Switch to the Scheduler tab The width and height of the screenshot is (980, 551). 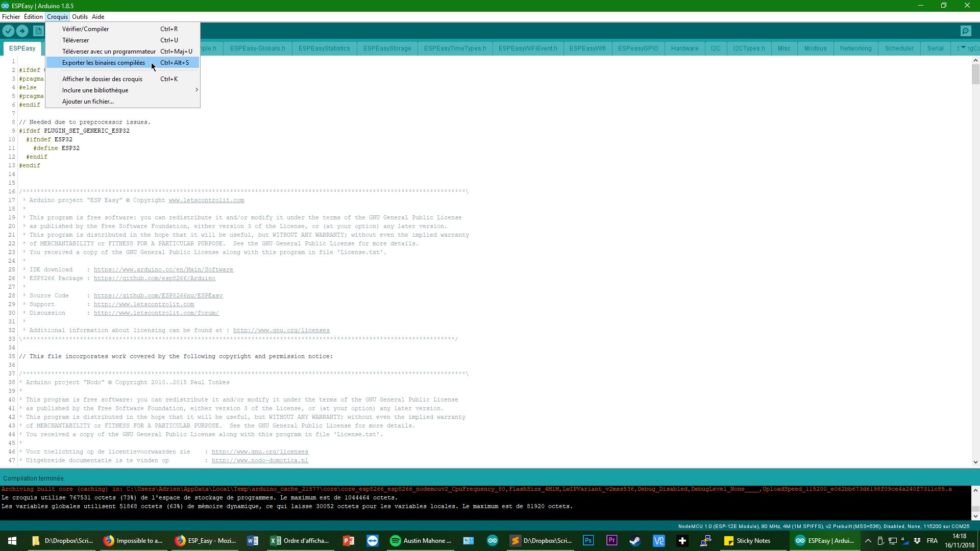899,48
